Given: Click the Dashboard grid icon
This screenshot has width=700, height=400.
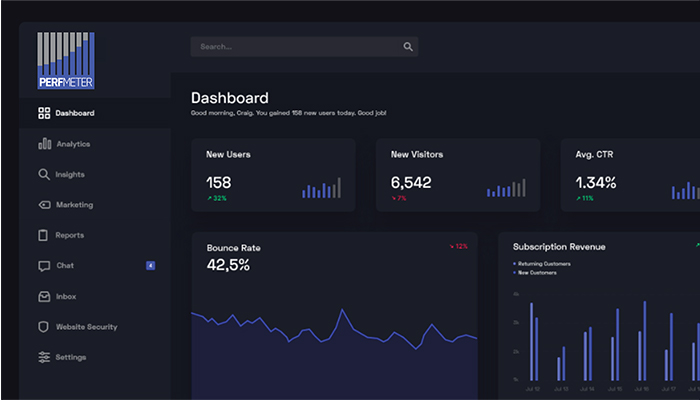Looking at the screenshot, I should click(x=44, y=113).
